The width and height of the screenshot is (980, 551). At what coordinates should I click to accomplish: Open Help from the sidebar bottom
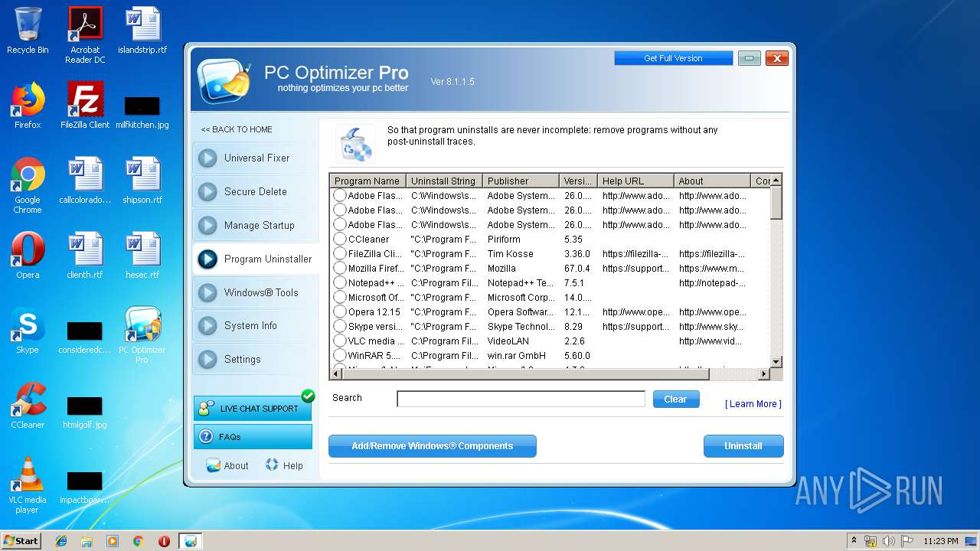[284, 465]
